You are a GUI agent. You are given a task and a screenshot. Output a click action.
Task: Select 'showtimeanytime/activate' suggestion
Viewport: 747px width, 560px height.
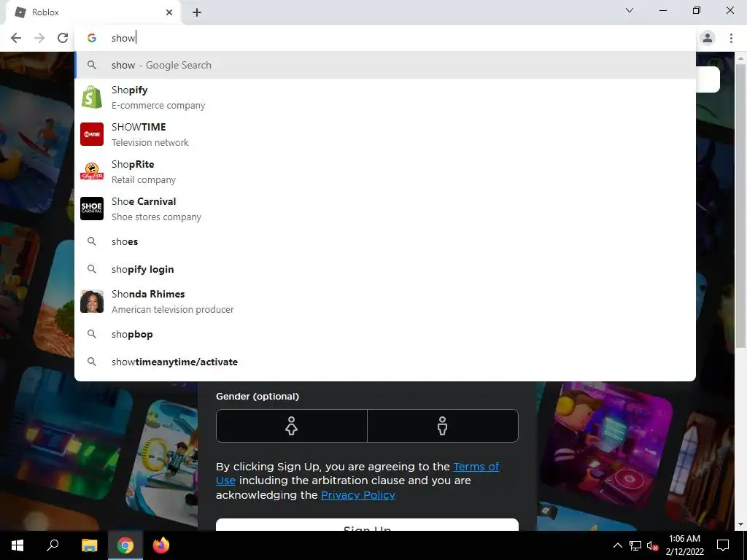(x=385, y=362)
